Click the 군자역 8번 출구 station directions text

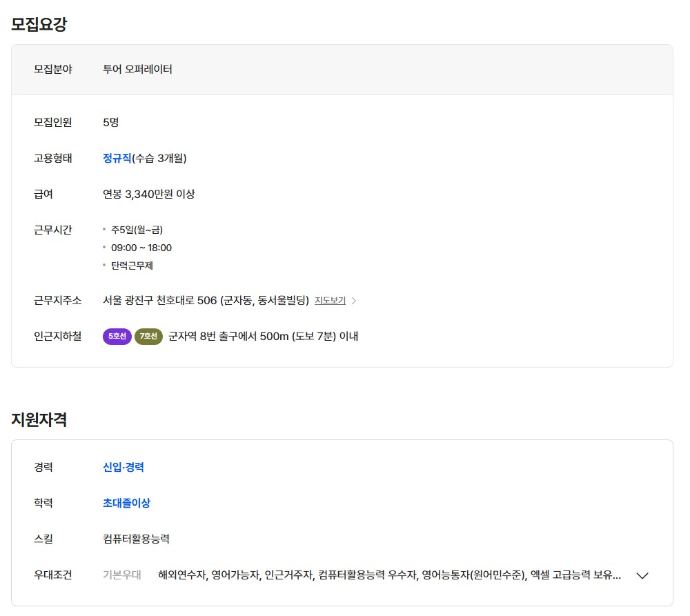click(263, 337)
